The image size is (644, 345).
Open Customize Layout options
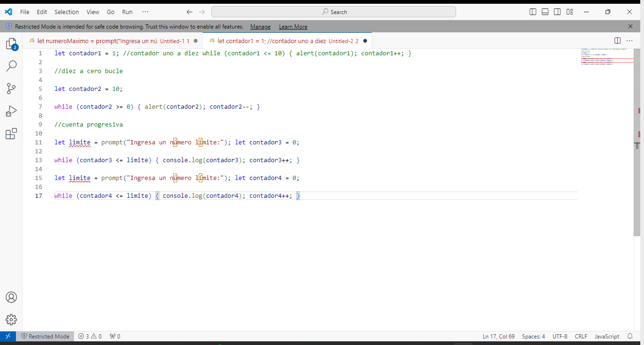point(569,12)
